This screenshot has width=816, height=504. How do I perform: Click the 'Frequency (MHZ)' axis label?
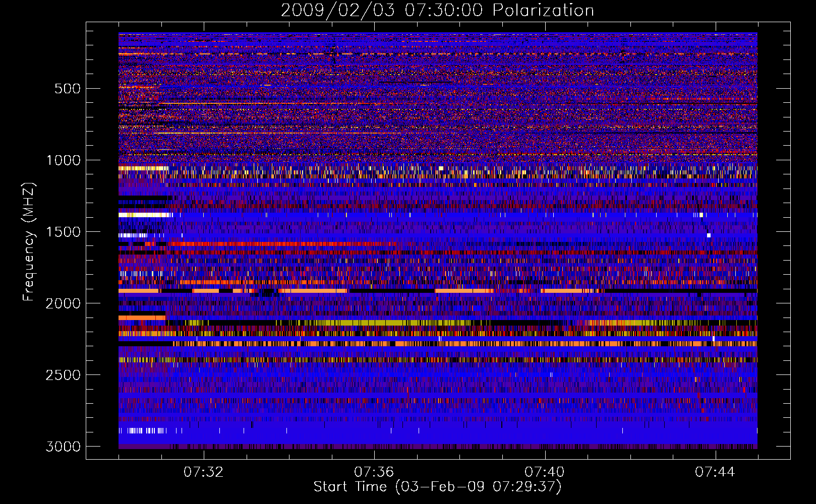click(x=29, y=242)
